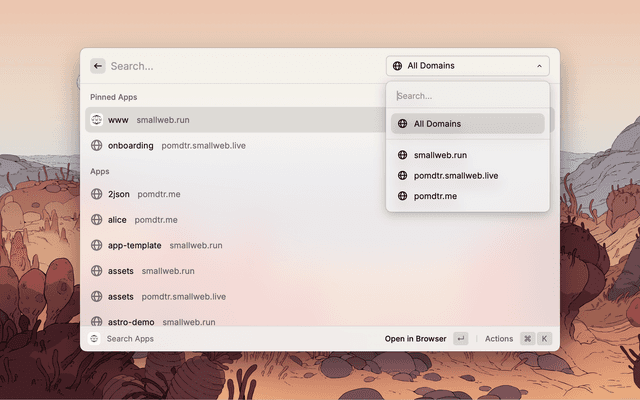Click the back arrow button
The height and width of the screenshot is (400, 640).
pos(98,66)
